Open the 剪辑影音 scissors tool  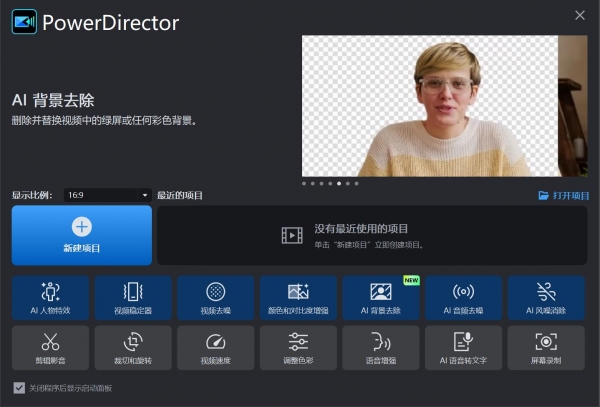pos(51,348)
